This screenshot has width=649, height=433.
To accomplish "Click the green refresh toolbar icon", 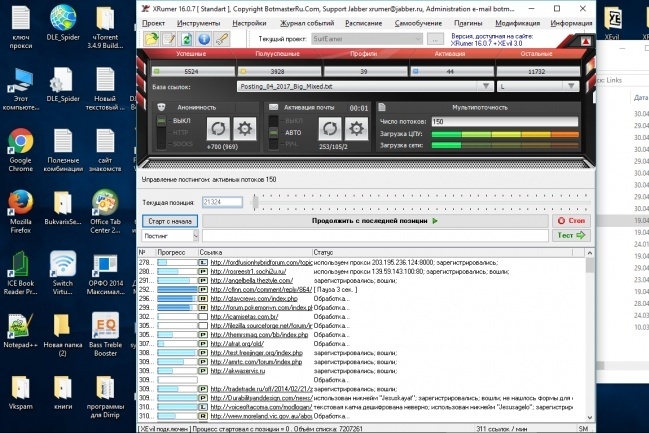I will (186, 39).
